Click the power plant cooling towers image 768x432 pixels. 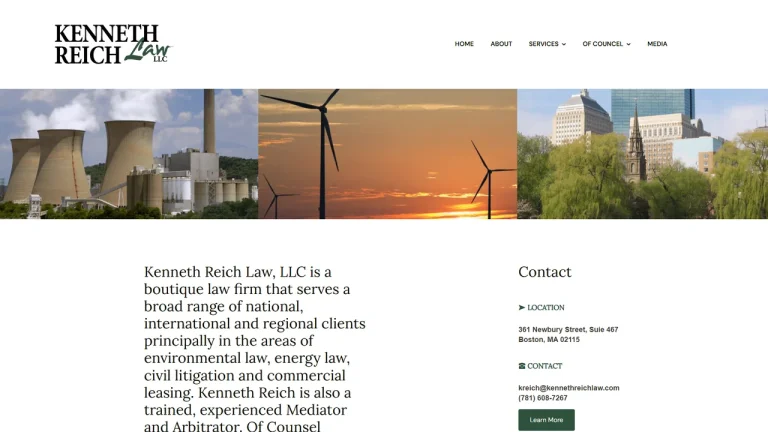pyautogui.click(x=129, y=154)
